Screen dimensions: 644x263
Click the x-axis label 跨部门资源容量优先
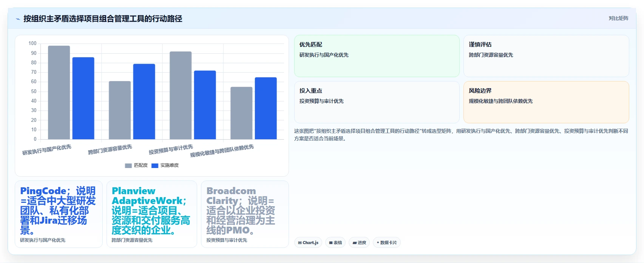tap(110, 149)
